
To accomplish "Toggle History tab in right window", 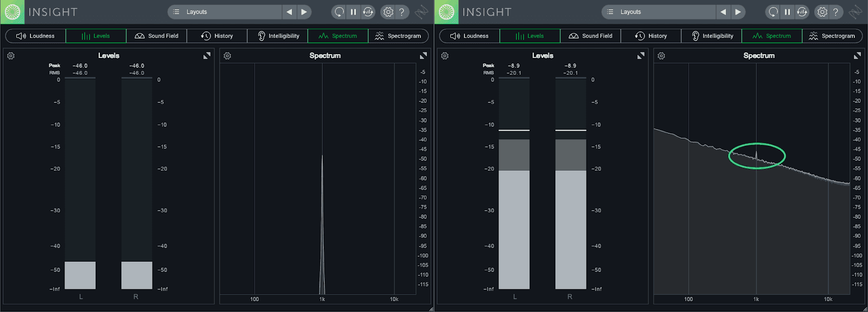I will [651, 36].
